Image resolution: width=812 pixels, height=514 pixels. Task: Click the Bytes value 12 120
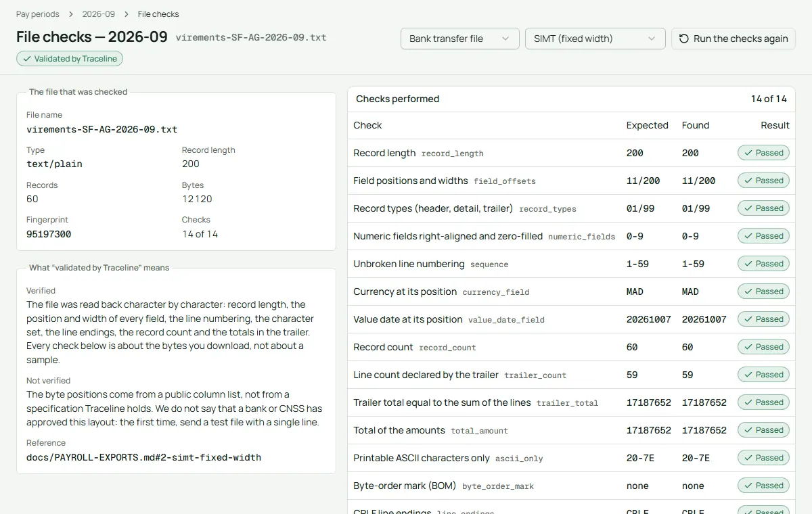tap(197, 199)
